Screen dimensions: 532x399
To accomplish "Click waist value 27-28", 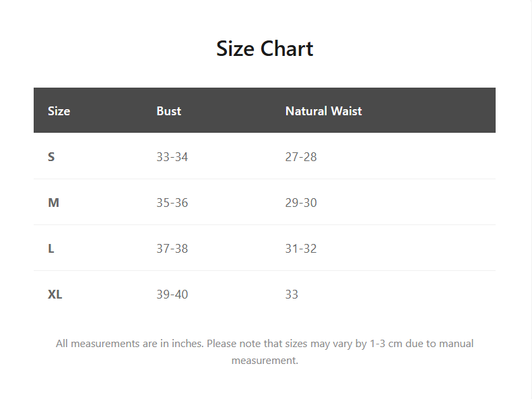I will coord(300,157).
